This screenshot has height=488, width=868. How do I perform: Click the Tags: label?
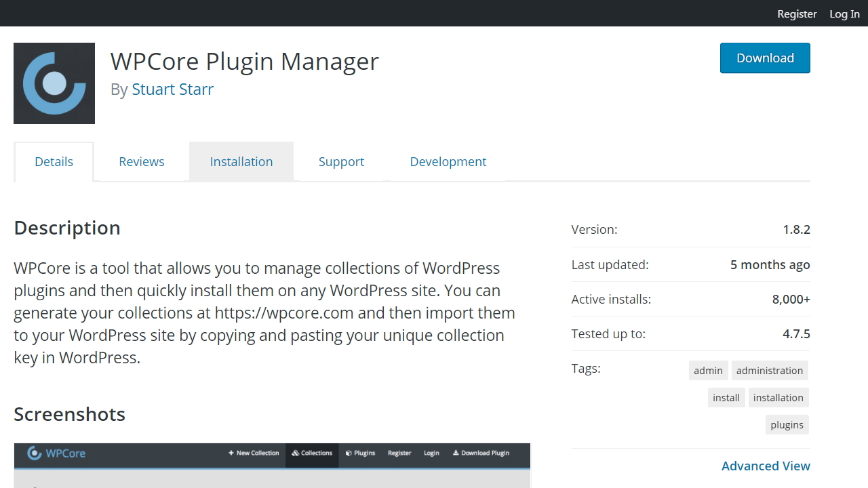586,368
